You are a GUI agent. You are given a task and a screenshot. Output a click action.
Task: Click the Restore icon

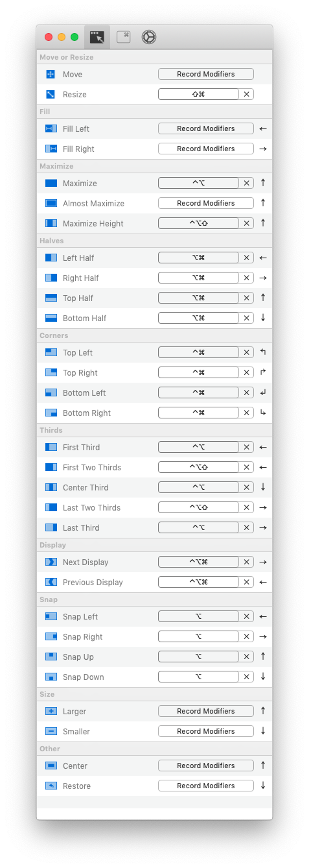[x=51, y=786]
